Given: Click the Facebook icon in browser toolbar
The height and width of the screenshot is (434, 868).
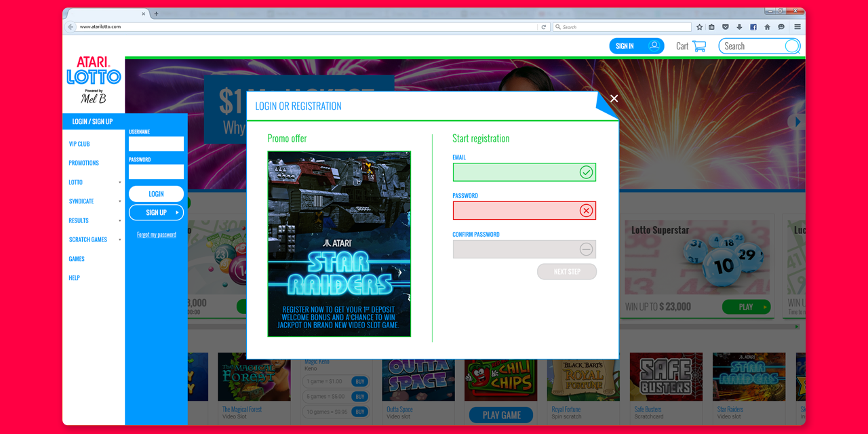Looking at the screenshot, I should click(753, 27).
